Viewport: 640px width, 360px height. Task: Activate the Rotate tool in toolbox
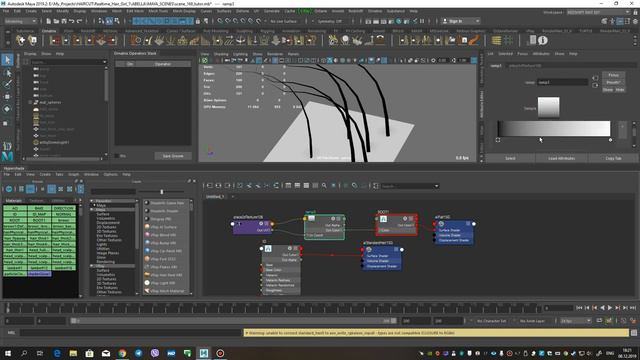(7, 109)
